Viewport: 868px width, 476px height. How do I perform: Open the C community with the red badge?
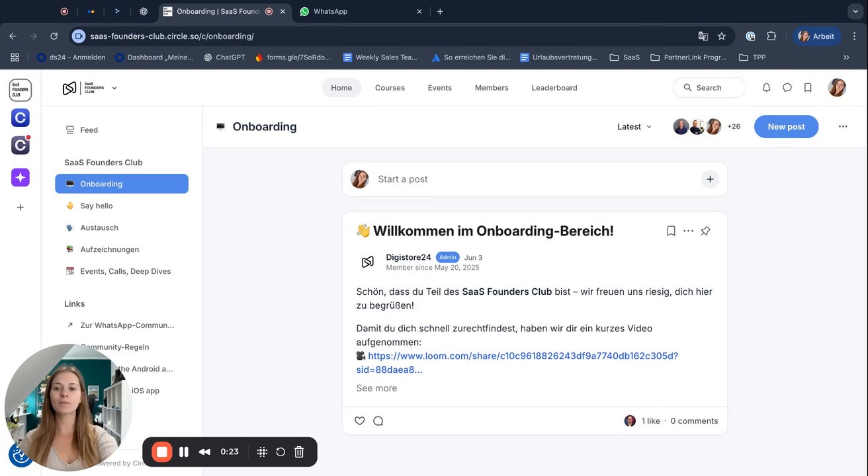point(21,145)
